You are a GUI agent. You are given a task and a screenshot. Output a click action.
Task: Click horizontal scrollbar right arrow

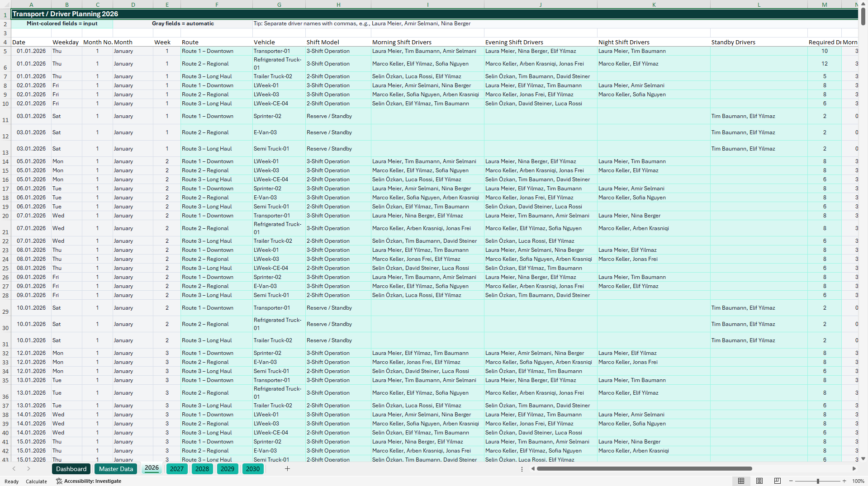click(854, 469)
